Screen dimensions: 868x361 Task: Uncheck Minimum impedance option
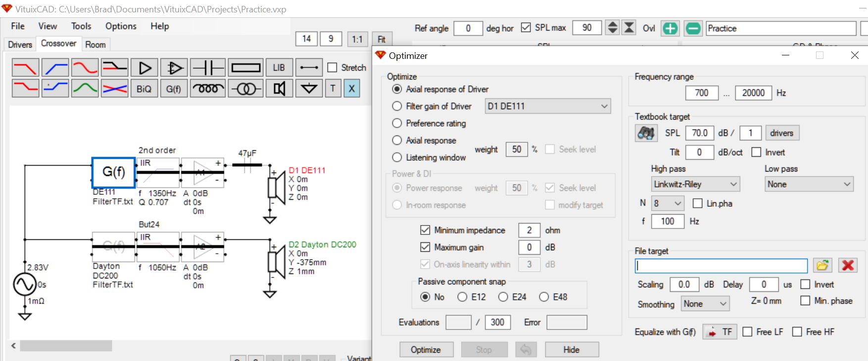(425, 230)
